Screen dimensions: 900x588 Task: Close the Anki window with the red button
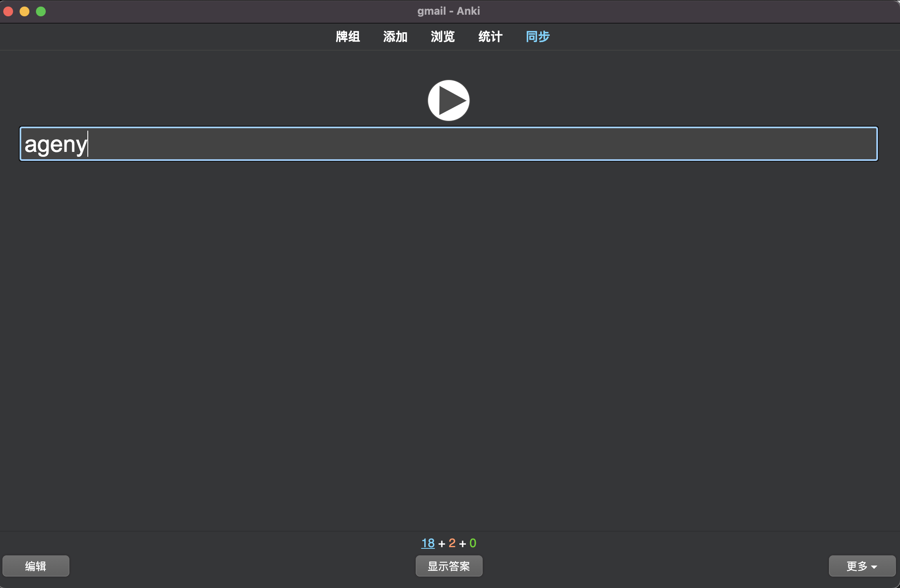tap(8, 11)
